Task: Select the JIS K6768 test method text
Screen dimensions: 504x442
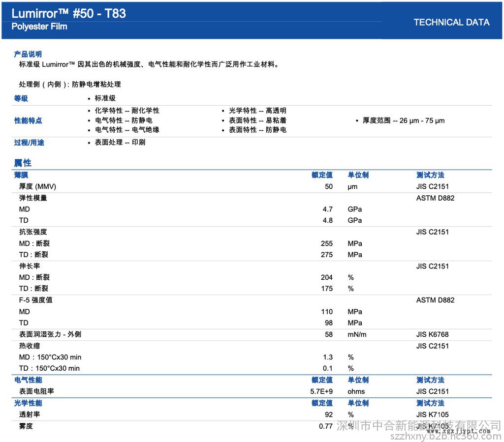Action: click(432, 334)
